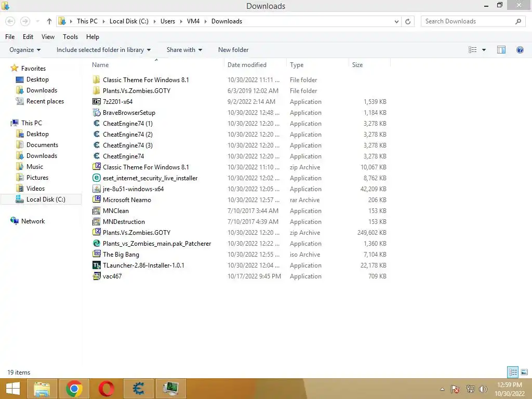
Task: Sort by the Size column header
Action: click(x=370, y=64)
